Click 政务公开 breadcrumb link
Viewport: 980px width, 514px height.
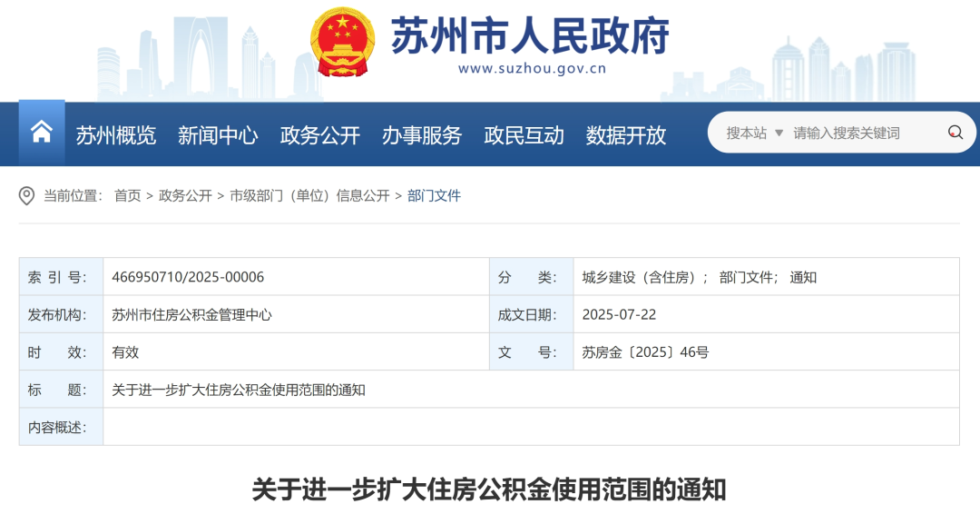[186, 196]
